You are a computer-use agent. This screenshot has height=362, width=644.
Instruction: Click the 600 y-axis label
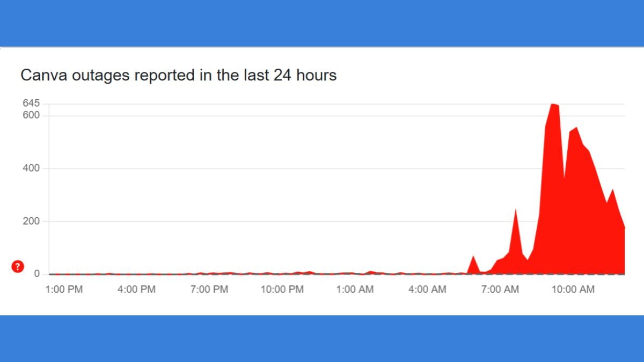click(x=31, y=115)
